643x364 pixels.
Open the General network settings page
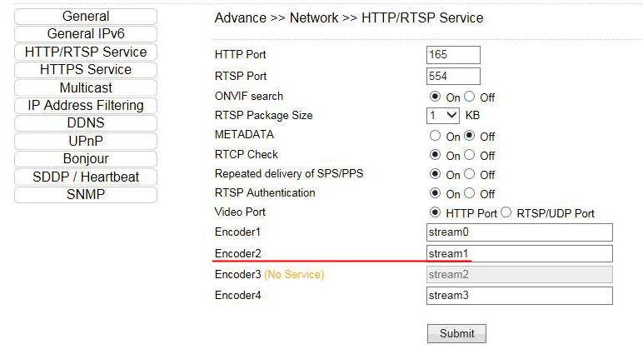[85, 17]
